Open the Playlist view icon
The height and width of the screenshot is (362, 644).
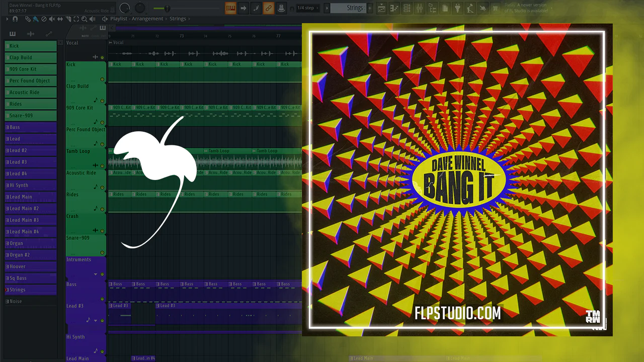(x=381, y=8)
